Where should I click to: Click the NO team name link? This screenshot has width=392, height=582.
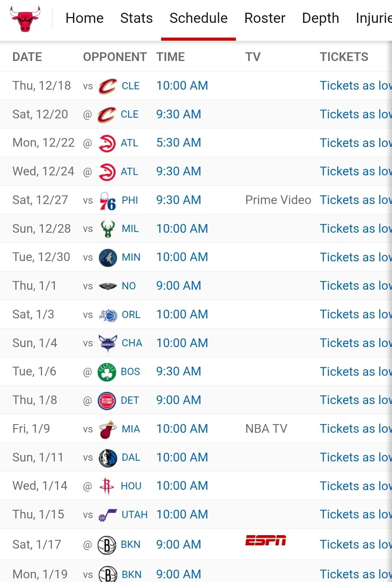(x=128, y=286)
